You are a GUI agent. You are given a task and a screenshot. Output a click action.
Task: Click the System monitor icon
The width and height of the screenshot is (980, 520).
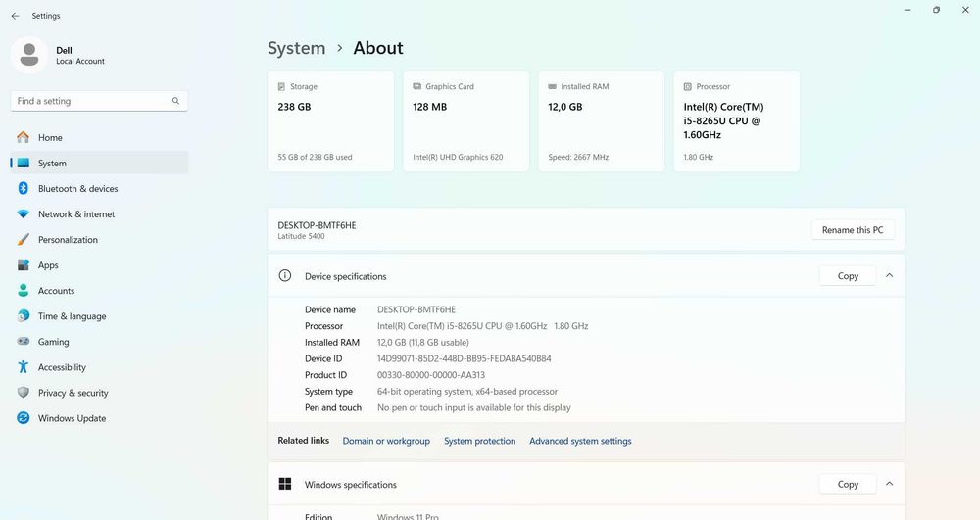(24, 163)
